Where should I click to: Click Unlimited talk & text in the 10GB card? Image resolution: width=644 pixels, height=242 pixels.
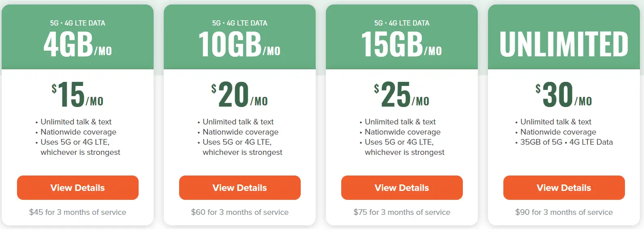[238, 122]
